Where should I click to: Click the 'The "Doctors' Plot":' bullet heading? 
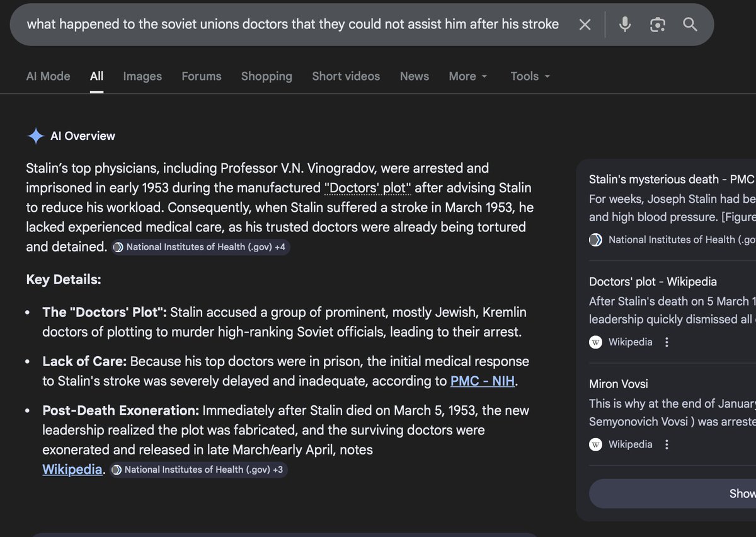(x=105, y=312)
